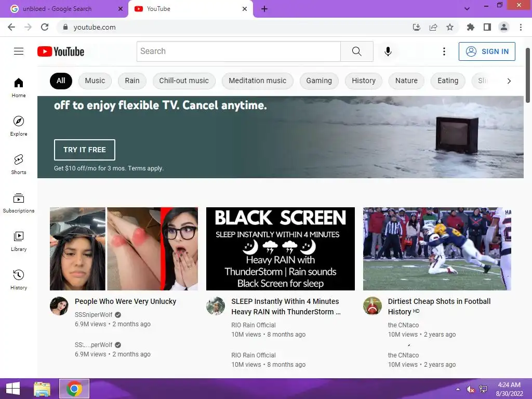
Task: Start voice search with microphone icon
Action: [x=388, y=51]
